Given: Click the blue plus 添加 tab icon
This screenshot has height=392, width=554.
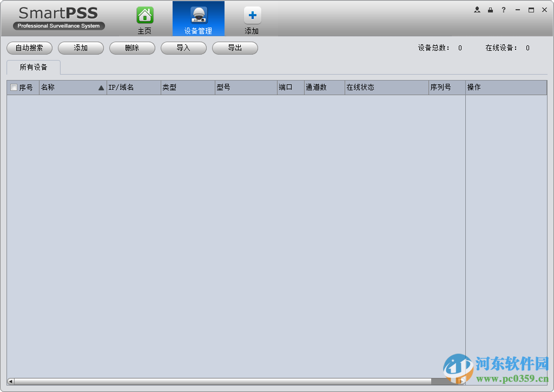Looking at the screenshot, I should point(252,16).
